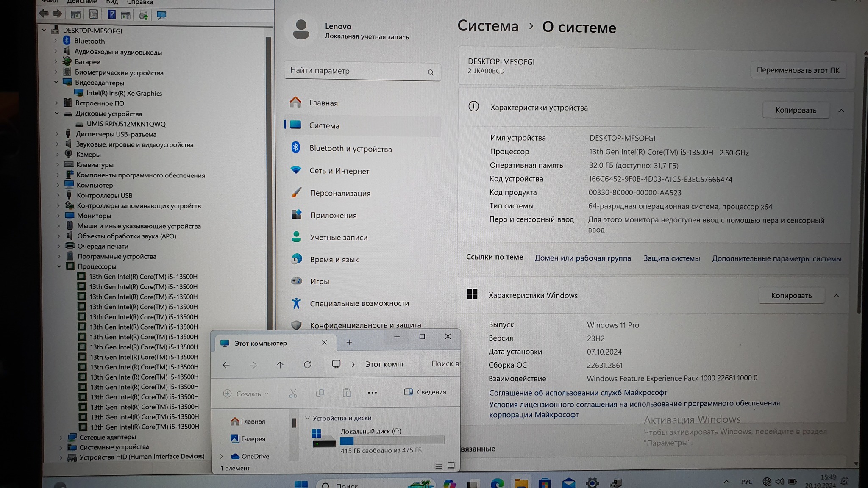This screenshot has height=488, width=868.
Task: Open Bluetooth и устройства settings section
Action: tap(350, 149)
